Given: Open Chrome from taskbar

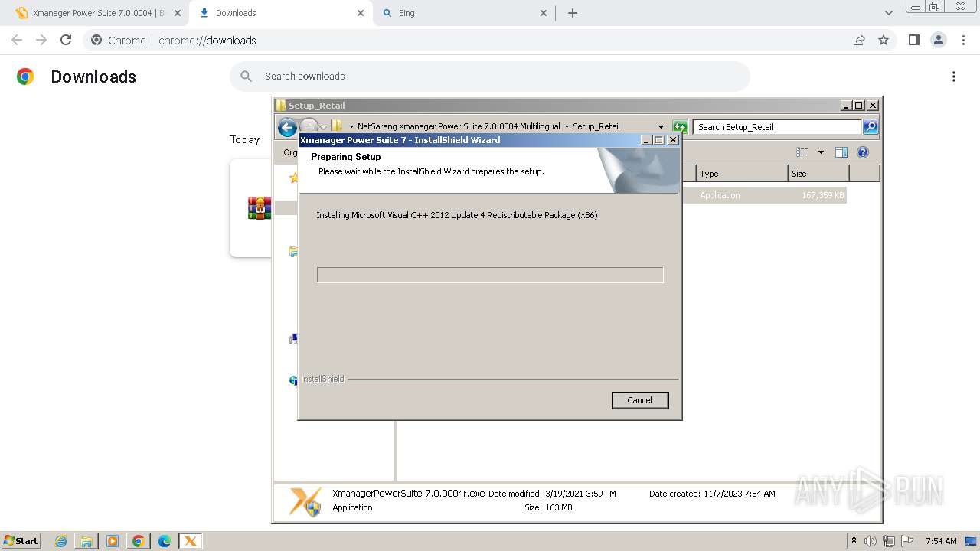Looking at the screenshot, I should [139, 541].
